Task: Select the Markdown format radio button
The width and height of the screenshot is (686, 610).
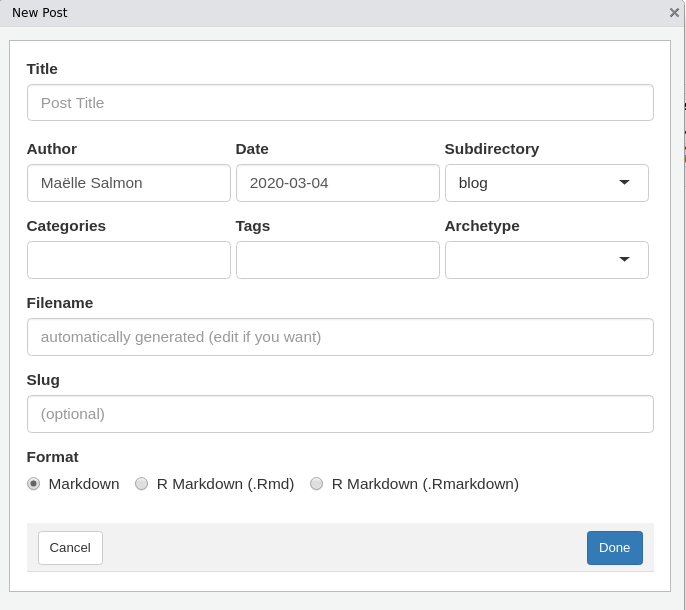Action: [x=34, y=484]
